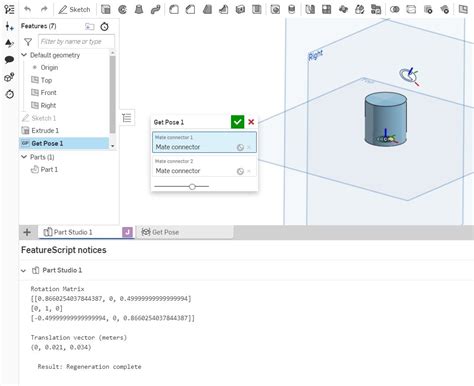Click the mate connector above the cylinder
Screen dimensions: 474x386
[x=409, y=76]
